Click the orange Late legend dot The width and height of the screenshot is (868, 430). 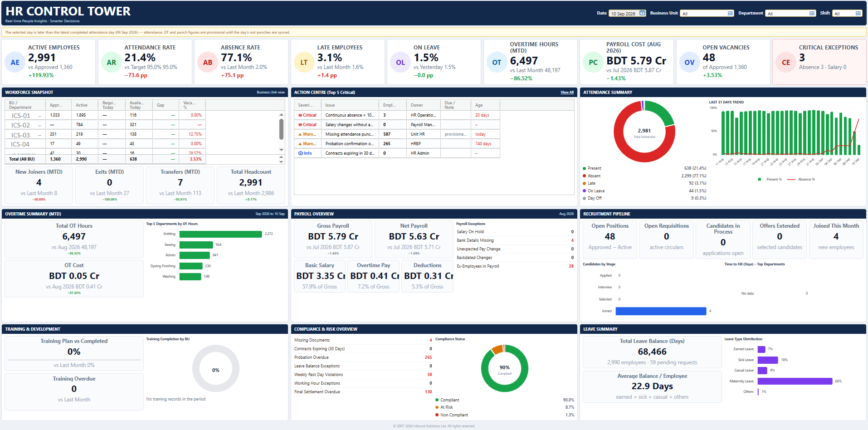[x=585, y=183]
